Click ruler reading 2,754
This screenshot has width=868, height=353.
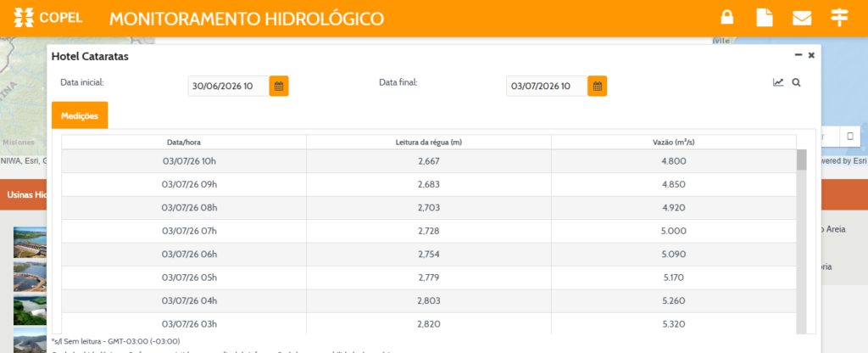tap(429, 255)
